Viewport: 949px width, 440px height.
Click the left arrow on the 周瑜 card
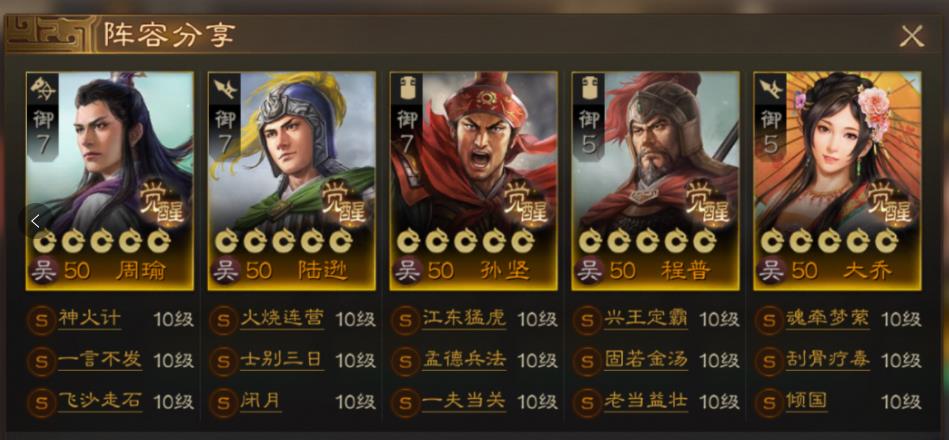[35, 221]
